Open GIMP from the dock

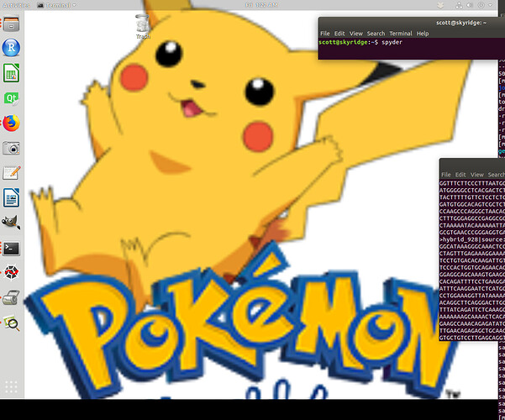[11, 223]
